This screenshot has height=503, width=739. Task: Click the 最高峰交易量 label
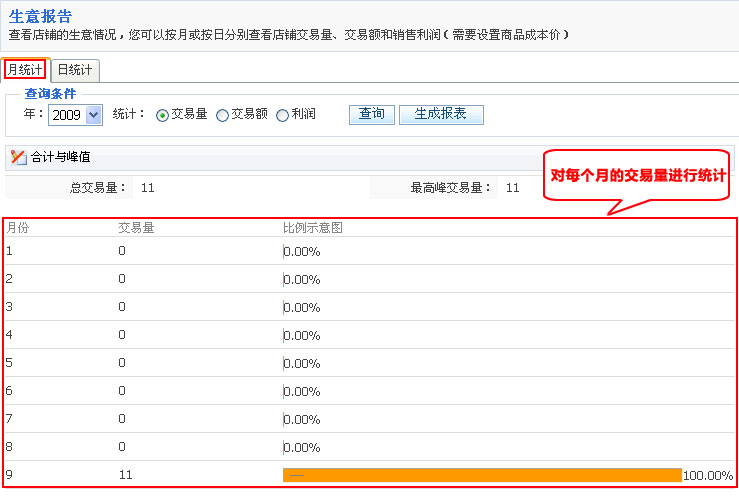pos(451,188)
